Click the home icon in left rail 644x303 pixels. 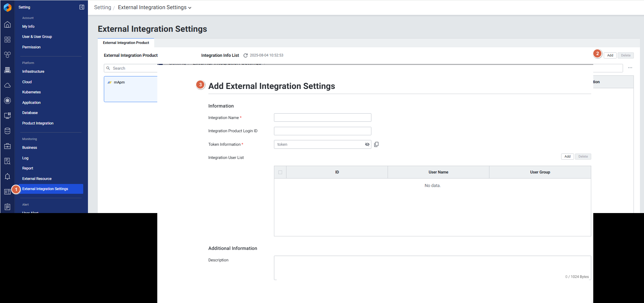7,25
